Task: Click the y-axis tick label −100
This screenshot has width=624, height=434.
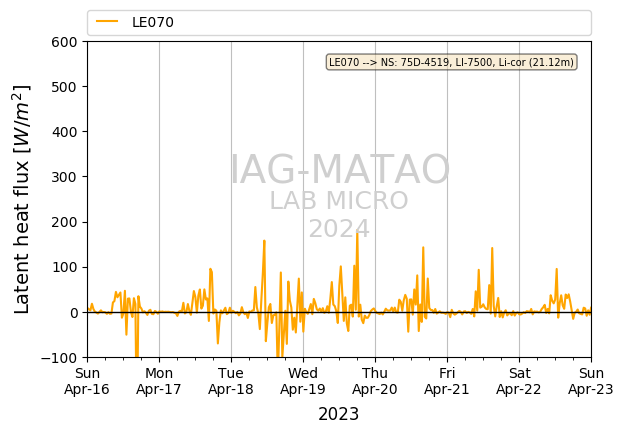Action: pos(59,358)
